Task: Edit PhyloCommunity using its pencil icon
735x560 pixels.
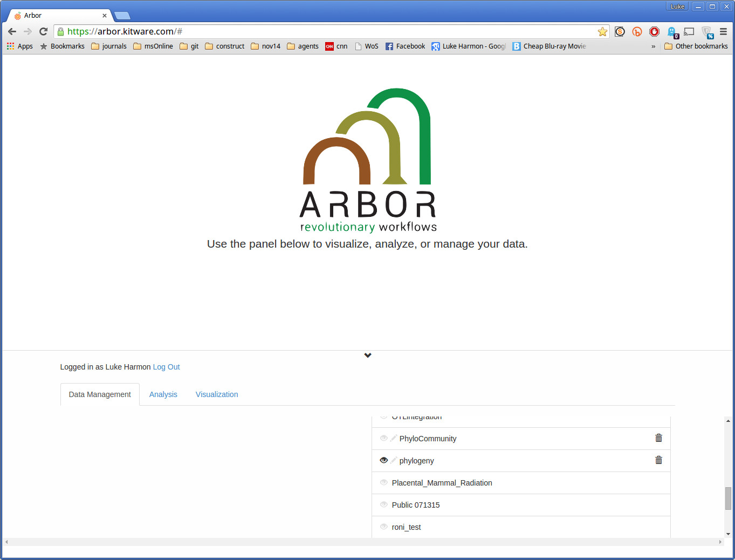Action: [x=394, y=438]
